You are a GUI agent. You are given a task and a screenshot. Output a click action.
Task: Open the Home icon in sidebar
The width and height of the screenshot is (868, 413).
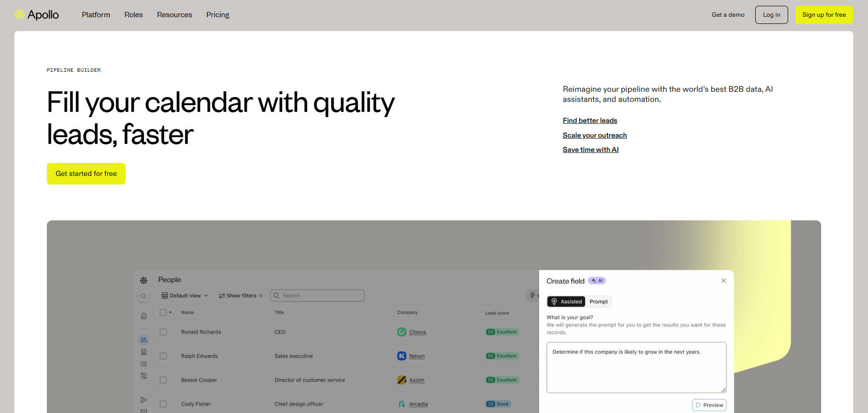(143, 316)
